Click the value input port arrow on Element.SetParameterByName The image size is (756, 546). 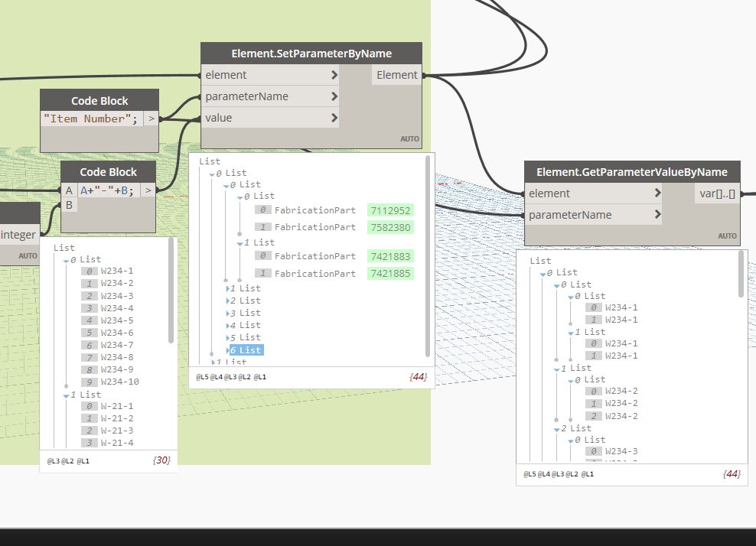coord(334,117)
